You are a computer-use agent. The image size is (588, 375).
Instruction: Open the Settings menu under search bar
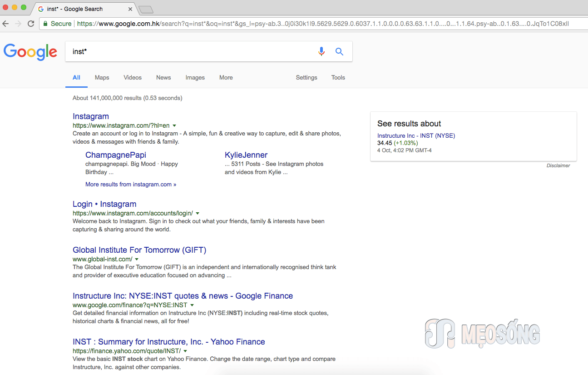click(x=306, y=78)
